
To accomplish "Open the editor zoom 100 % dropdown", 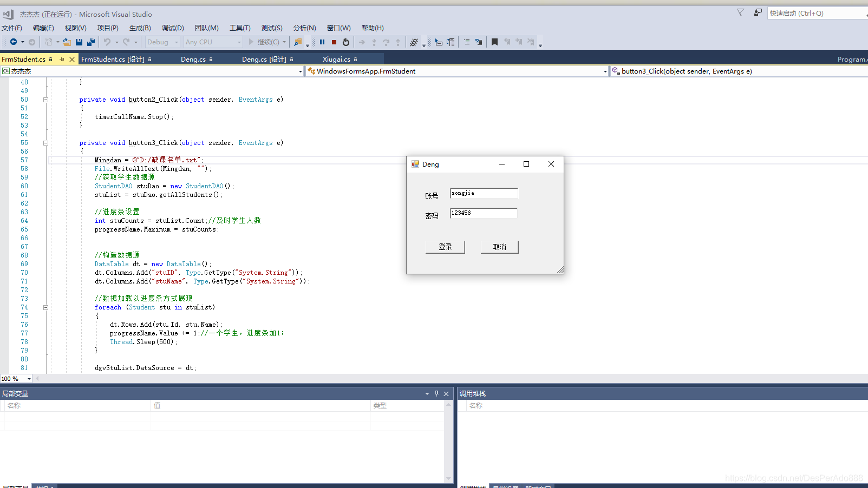I will (x=29, y=379).
